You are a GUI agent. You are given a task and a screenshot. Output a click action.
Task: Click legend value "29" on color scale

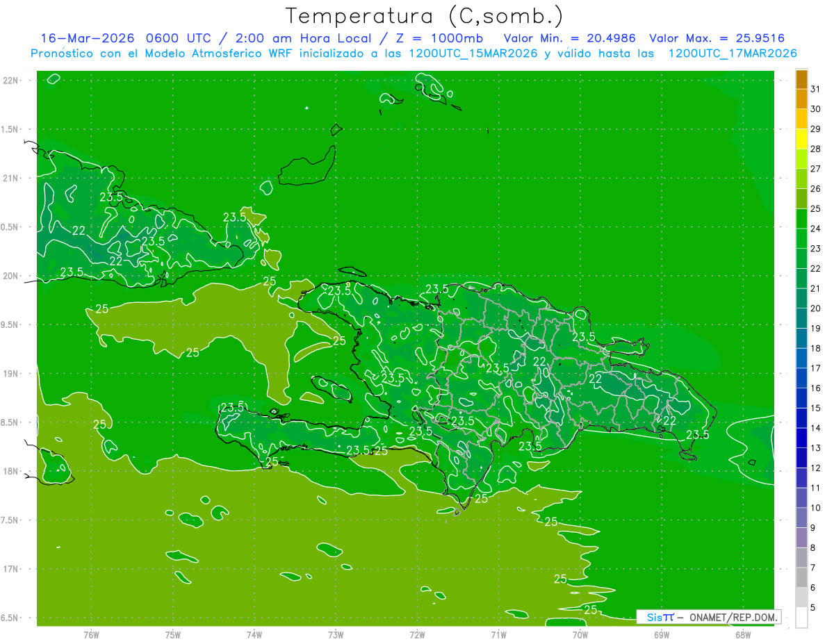[816, 129]
